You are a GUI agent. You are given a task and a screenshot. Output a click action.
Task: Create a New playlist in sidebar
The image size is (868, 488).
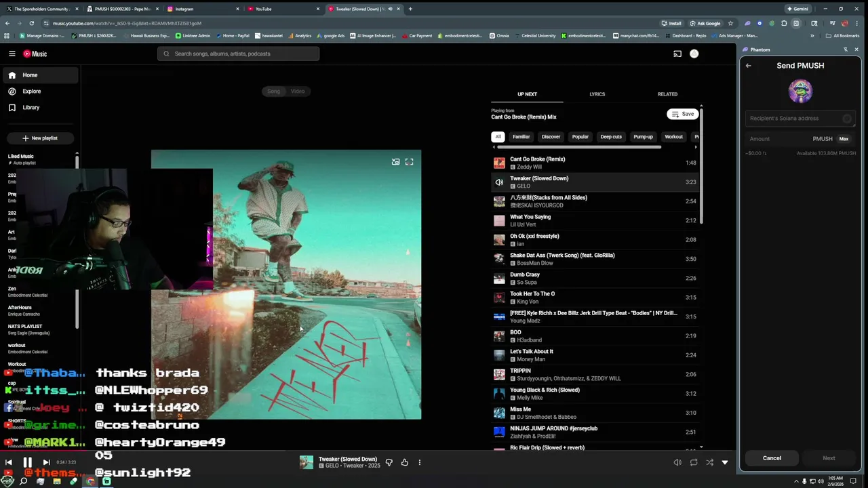click(39, 138)
